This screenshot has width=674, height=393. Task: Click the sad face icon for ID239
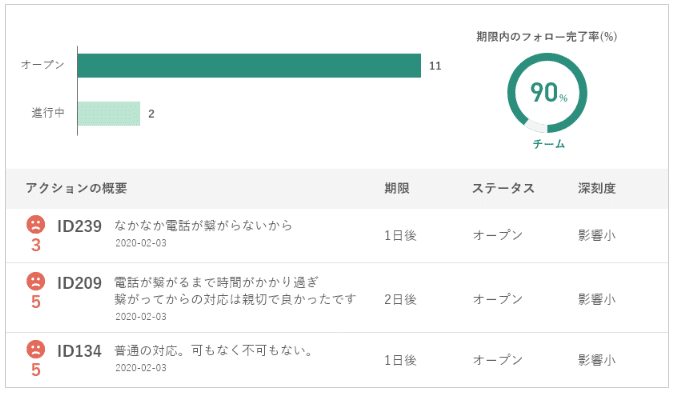pos(36,224)
